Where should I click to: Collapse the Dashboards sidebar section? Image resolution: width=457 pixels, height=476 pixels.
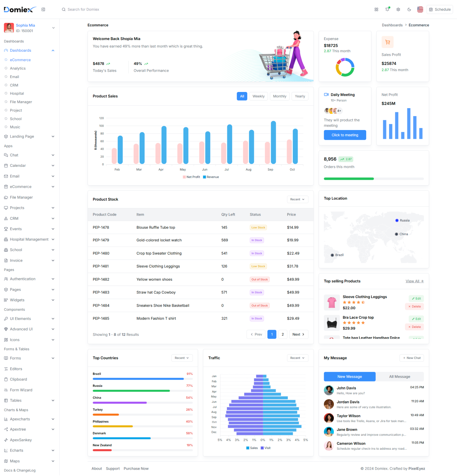point(53,50)
